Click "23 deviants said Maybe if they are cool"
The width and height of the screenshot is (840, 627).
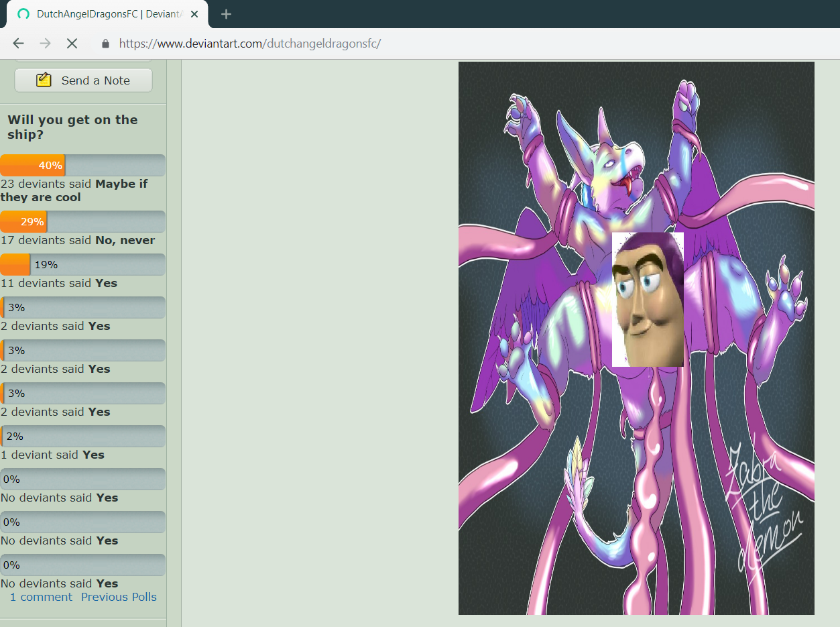click(x=74, y=190)
